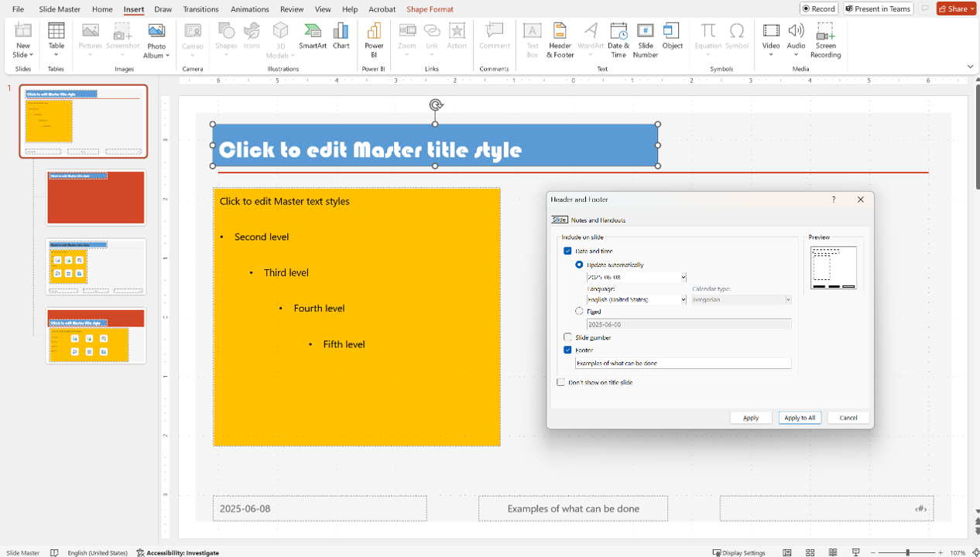Insert a Chart from the ribbon
This screenshot has width=980, height=557.
[341, 36]
